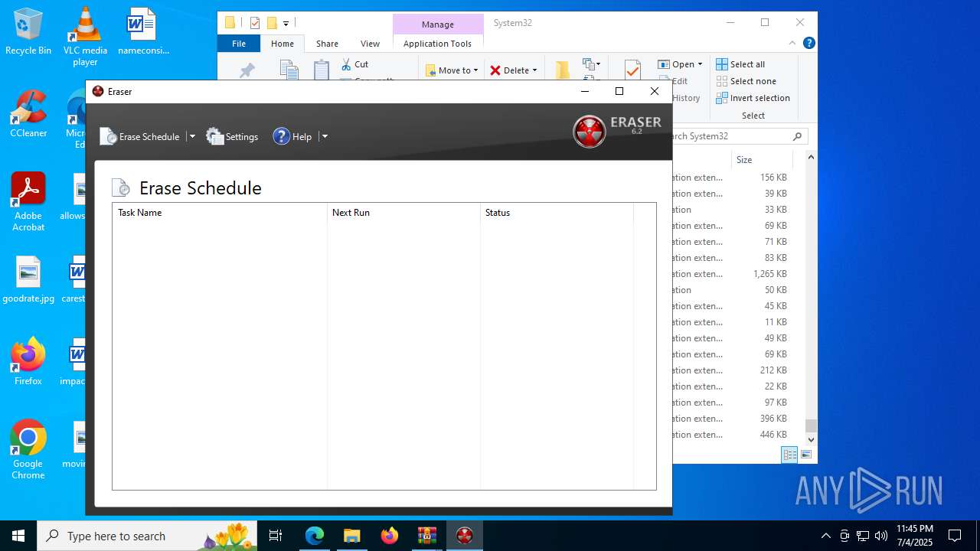Select the 446 KB file row
This screenshot has width=980, height=551.
730,435
